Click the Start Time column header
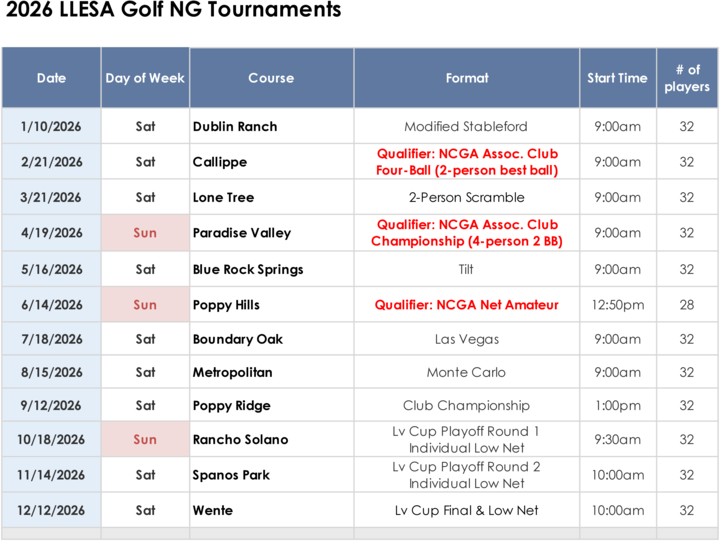This screenshot has height=541, width=720. tap(617, 78)
